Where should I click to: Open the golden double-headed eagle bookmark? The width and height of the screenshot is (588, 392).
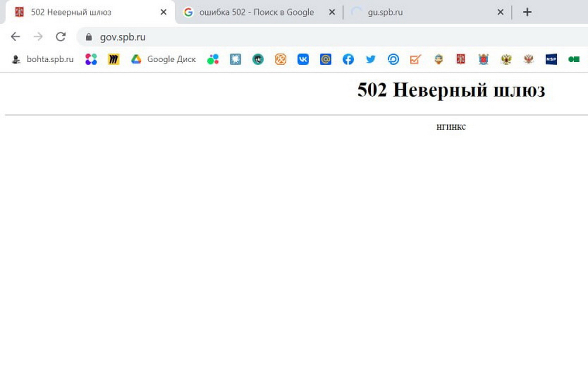[506, 59]
